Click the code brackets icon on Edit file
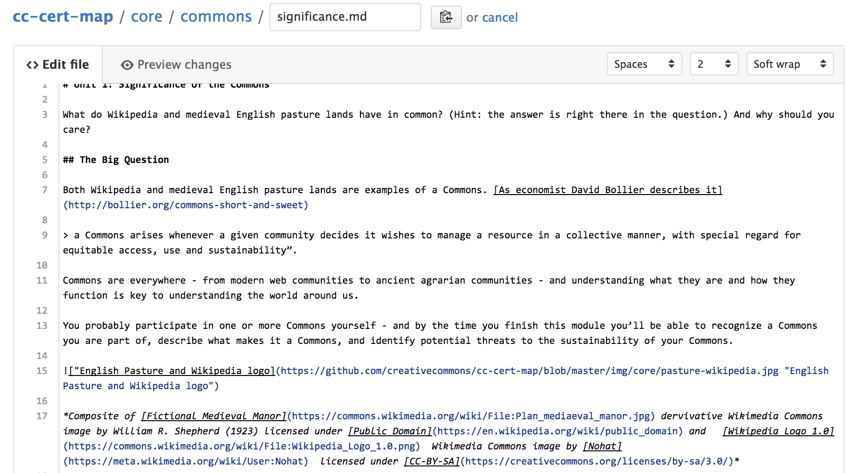 point(33,65)
